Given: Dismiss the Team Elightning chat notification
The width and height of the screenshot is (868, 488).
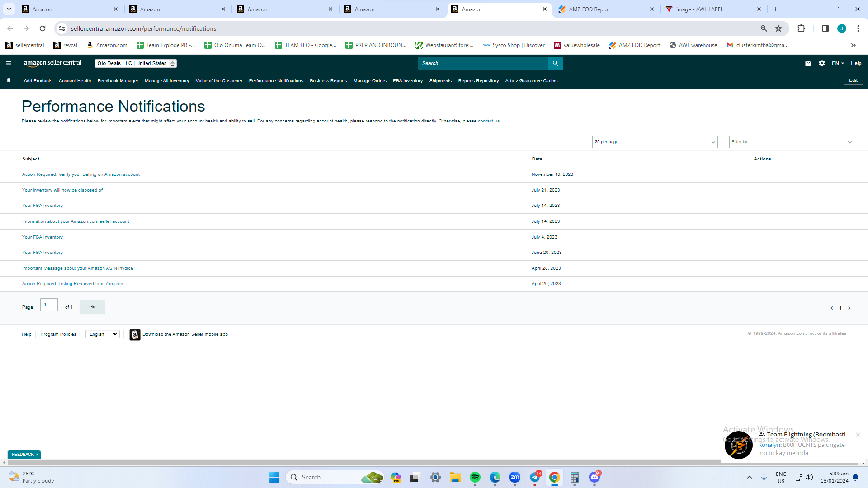Looking at the screenshot, I should [x=858, y=435].
